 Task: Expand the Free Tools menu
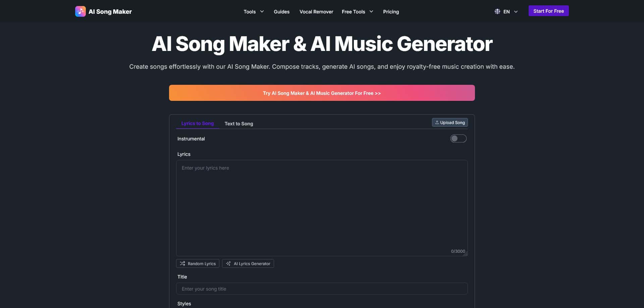[x=357, y=12]
